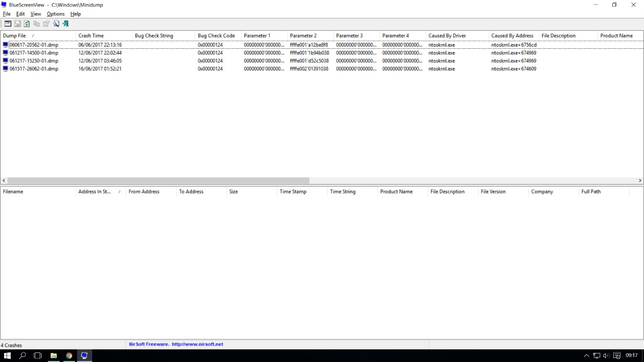The height and width of the screenshot is (362, 644).
Task: Click the scroll-left arrow of upper pane
Action: [4, 180]
